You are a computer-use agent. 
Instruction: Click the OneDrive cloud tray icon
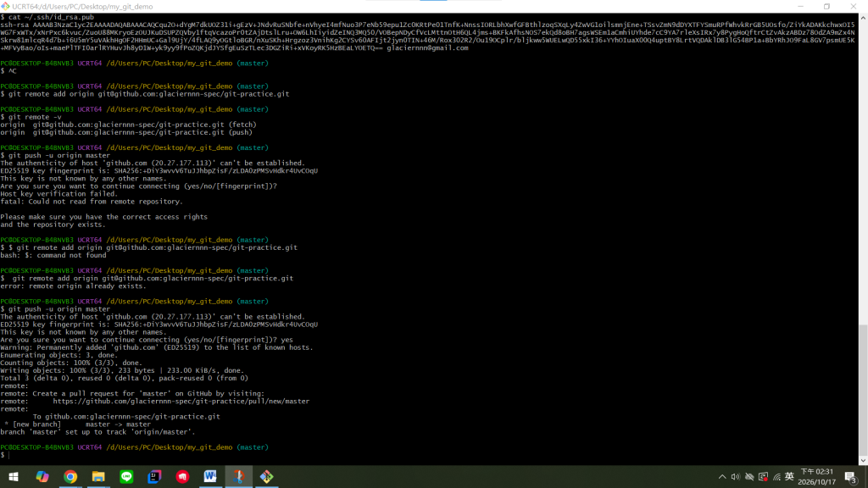749,477
